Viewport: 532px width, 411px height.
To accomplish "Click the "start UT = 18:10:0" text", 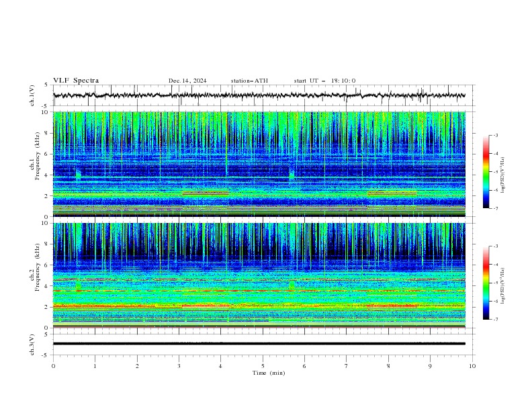I will point(324,81).
